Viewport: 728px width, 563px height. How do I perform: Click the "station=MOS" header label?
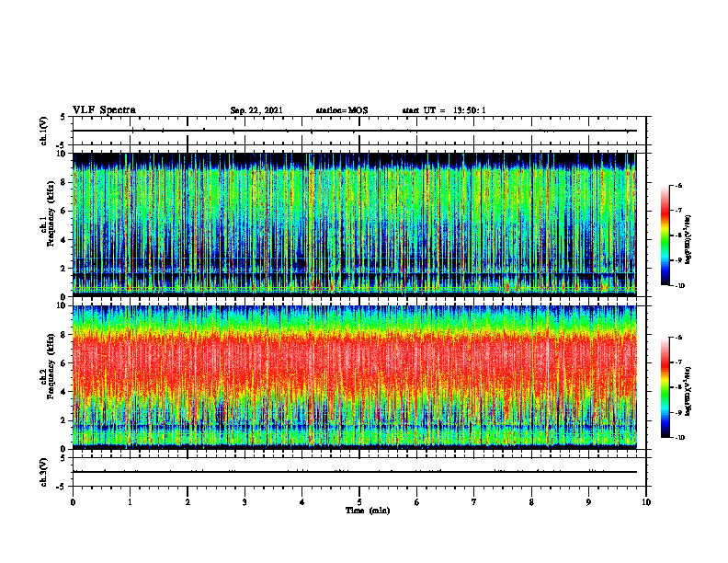pyautogui.click(x=342, y=110)
